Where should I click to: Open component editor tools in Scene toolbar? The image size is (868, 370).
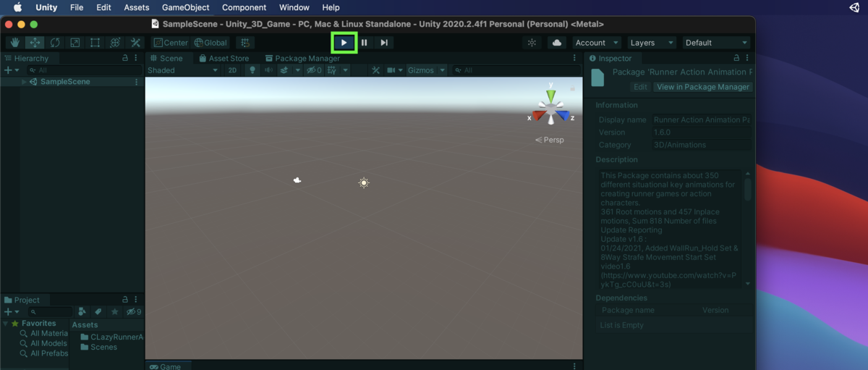pos(376,70)
